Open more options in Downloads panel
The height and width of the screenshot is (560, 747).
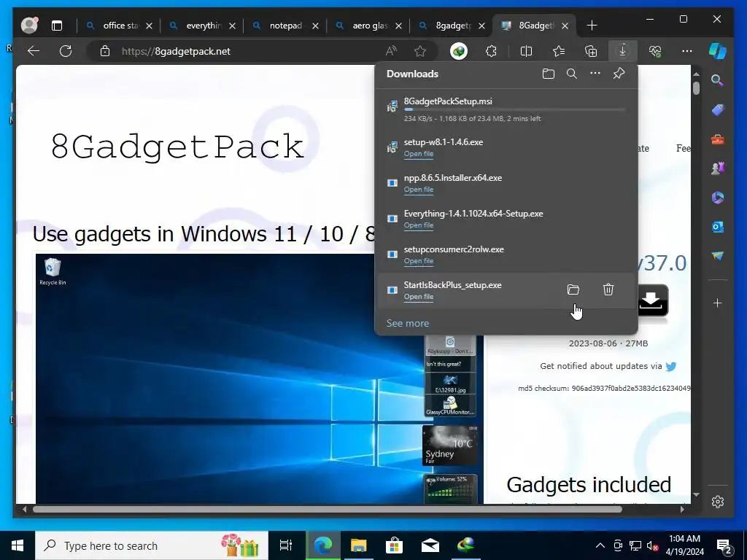click(595, 74)
